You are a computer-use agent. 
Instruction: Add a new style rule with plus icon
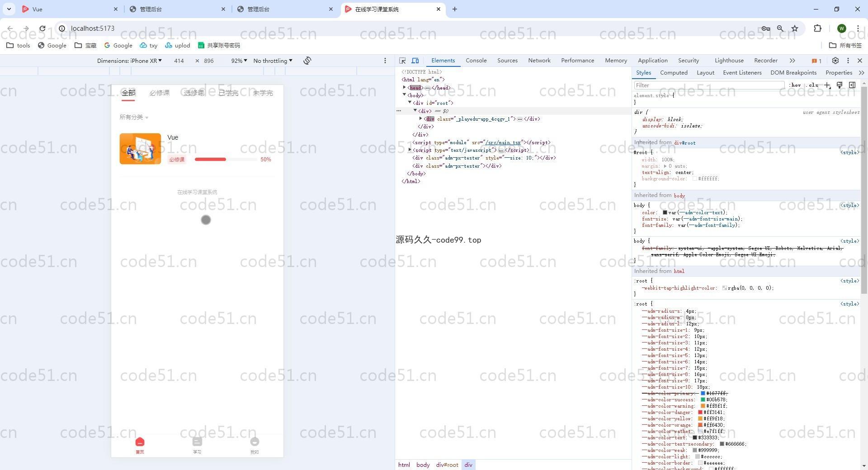click(x=827, y=85)
